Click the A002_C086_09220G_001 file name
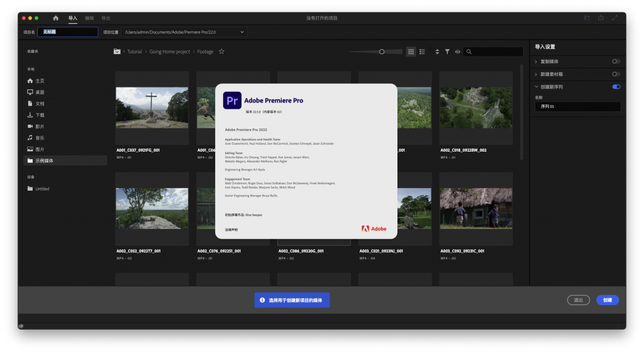The height and width of the screenshot is (353, 644). point(301,251)
